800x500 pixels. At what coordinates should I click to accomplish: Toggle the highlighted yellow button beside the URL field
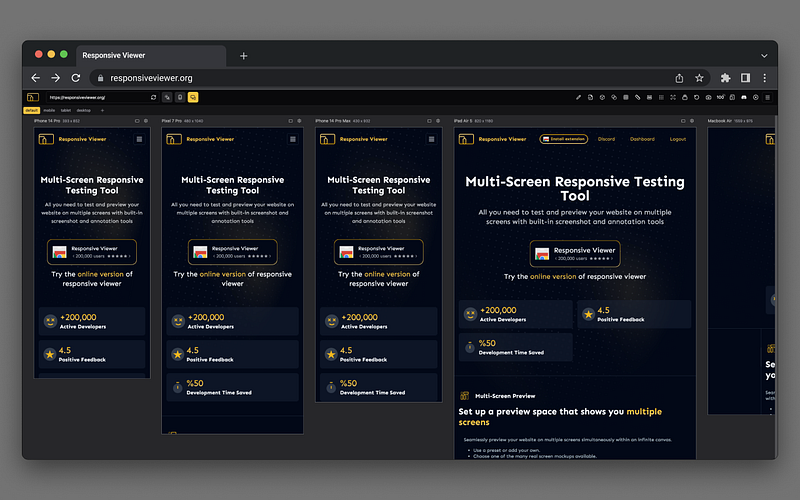click(193, 97)
